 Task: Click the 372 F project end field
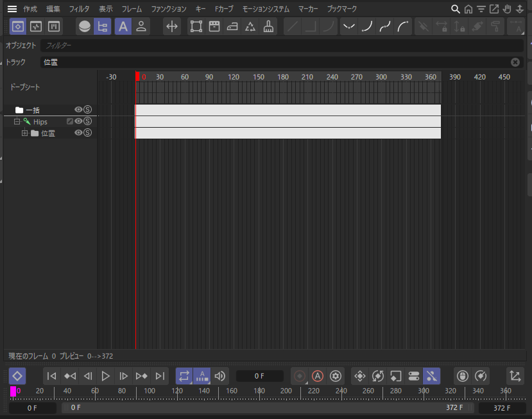coord(502,408)
